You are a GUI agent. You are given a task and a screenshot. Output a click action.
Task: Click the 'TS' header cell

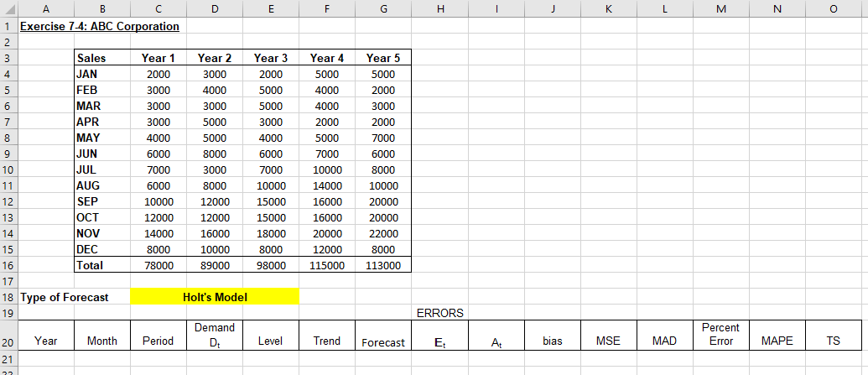pyautogui.click(x=834, y=335)
